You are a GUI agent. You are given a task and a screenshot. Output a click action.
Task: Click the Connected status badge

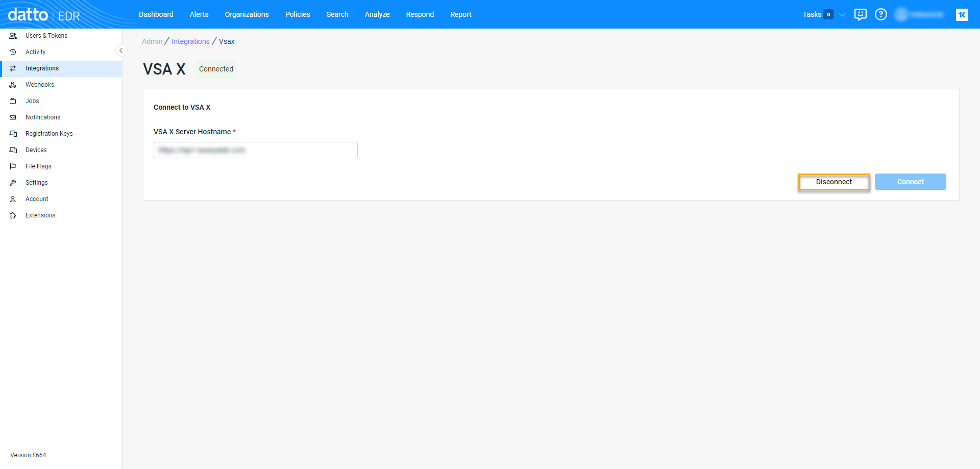pyautogui.click(x=216, y=69)
